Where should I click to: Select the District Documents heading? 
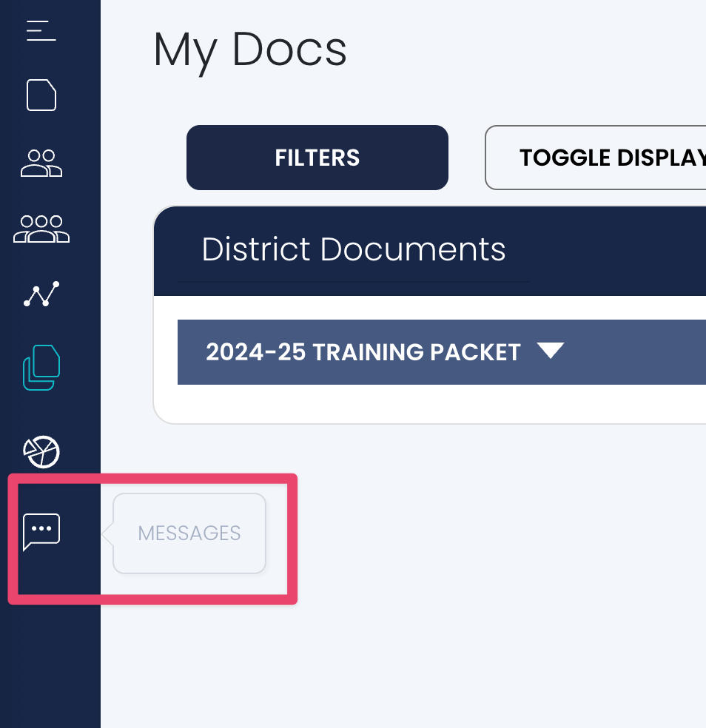[x=354, y=250]
